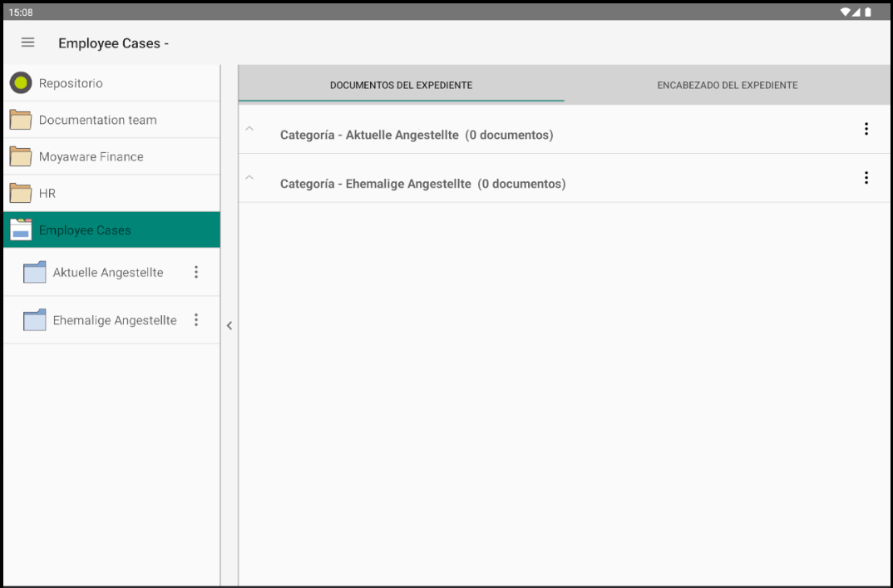Collapse the Categoría - Ehemalige Angestellte section

249,177
